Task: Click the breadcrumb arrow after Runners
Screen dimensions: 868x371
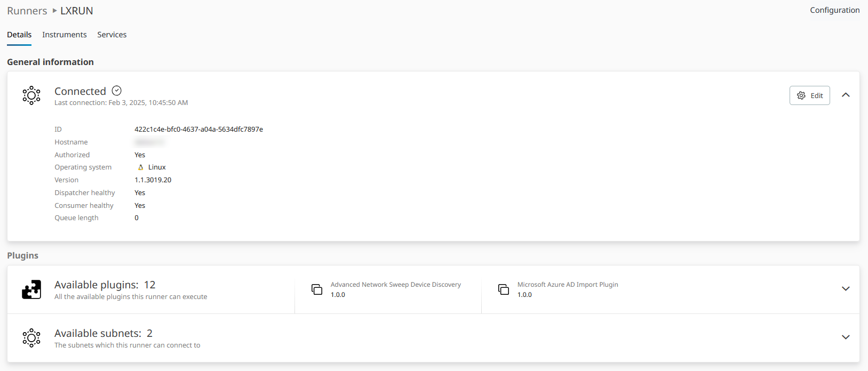Action: pyautogui.click(x=54, y=11)
